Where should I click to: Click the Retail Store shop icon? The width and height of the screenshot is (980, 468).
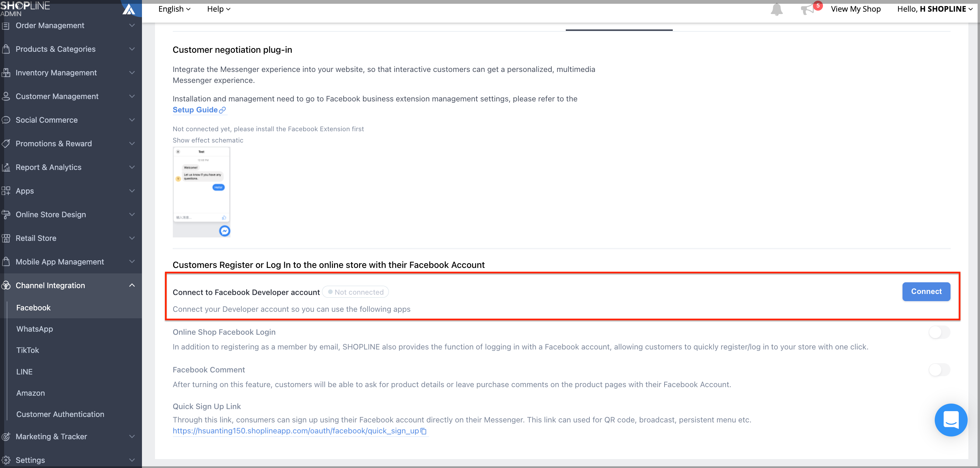pyautogui.click(x=6, y=238)
